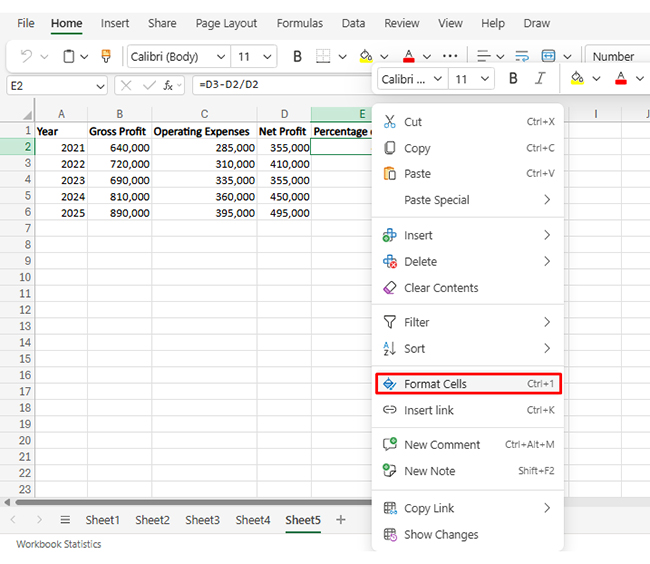Select Clear Contents

[469, 288]
